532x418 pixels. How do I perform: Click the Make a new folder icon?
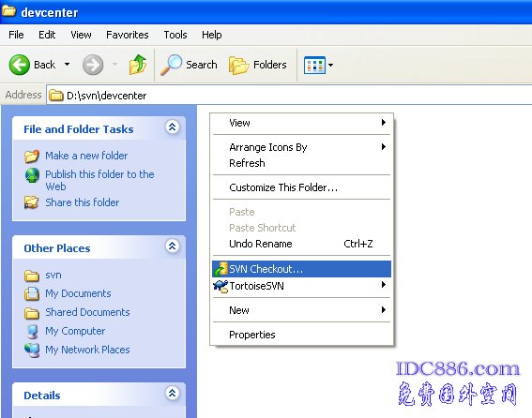[32, 156]
